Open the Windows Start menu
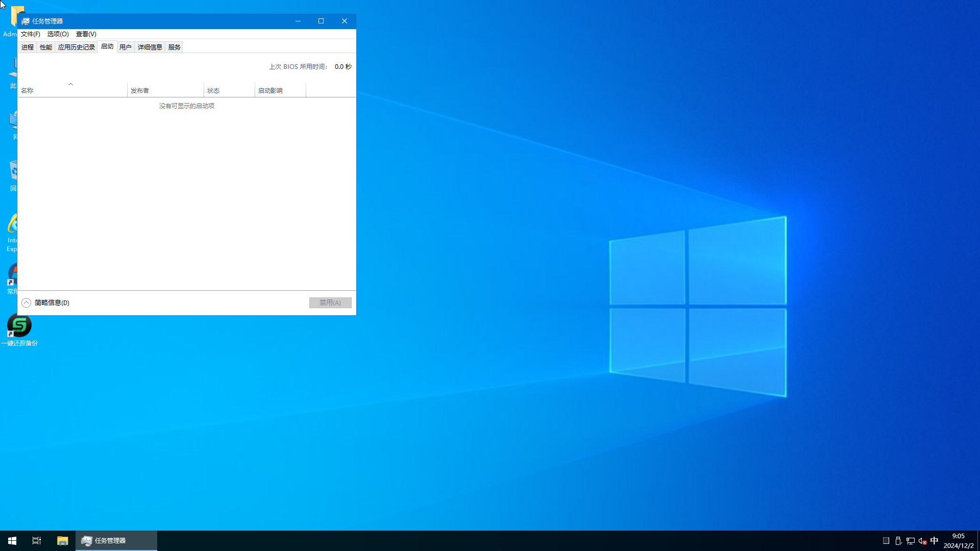 pos(12,541)
